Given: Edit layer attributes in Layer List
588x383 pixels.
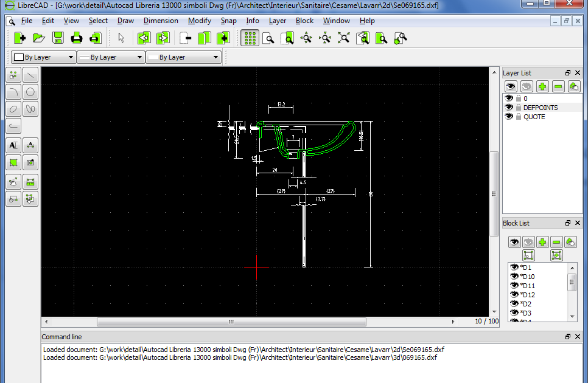Looking at the screenshot, I should [574, 86].
